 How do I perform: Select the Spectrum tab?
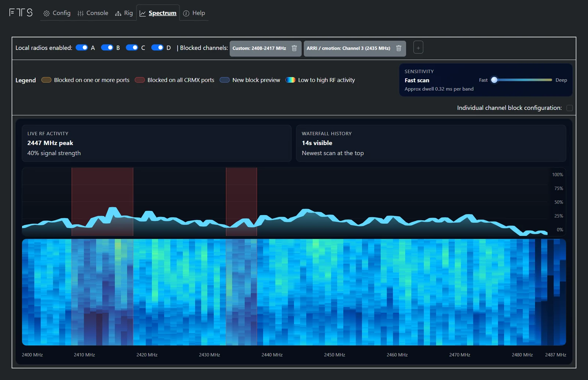coord(158,13)
